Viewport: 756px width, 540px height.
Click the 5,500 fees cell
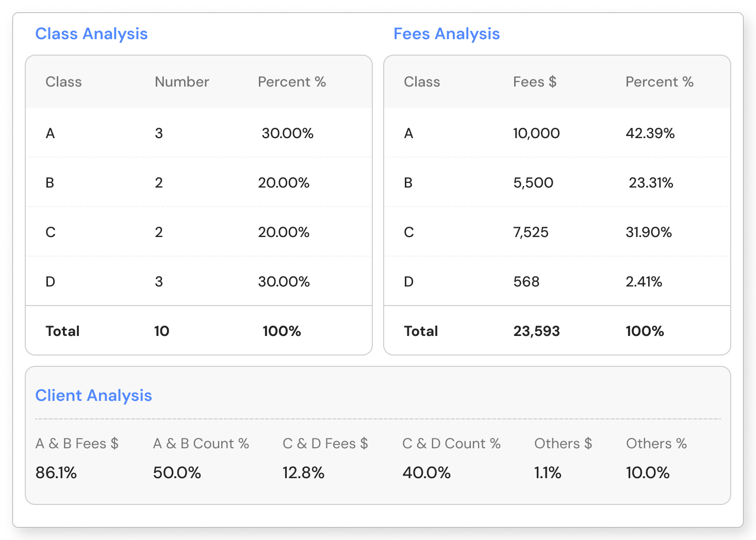point(533,183)
